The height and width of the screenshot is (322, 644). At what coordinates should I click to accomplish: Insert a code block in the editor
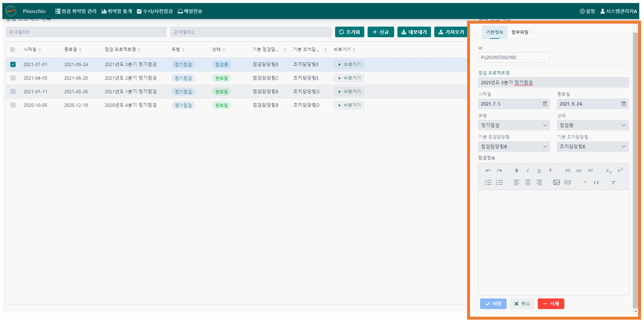[x=596, y=182]
